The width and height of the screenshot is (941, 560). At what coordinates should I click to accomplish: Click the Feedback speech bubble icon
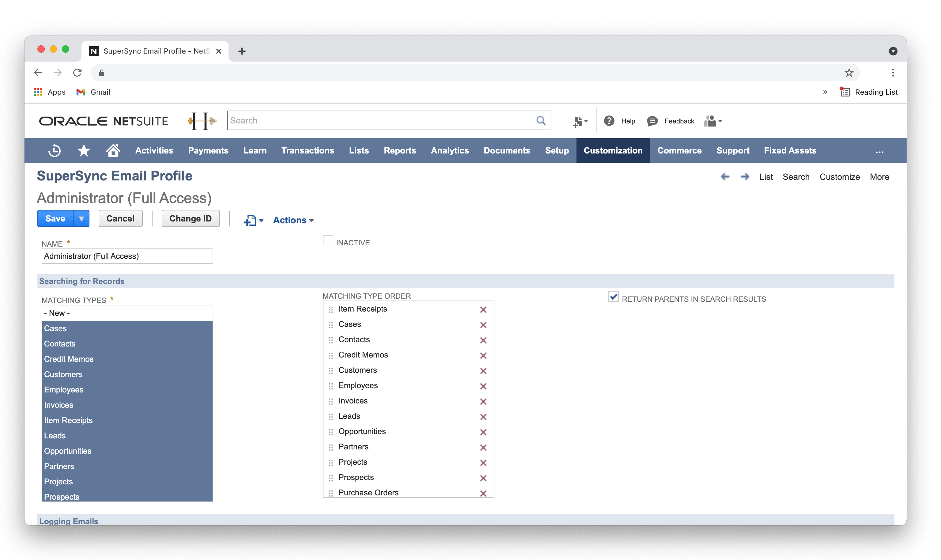point(652,121)
